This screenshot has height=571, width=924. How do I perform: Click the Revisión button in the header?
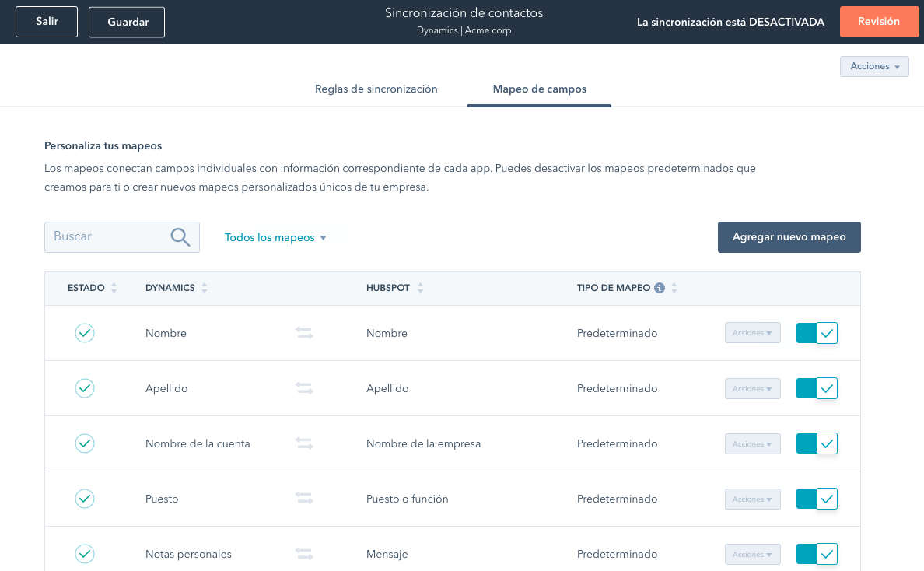(x=879, y=21)
